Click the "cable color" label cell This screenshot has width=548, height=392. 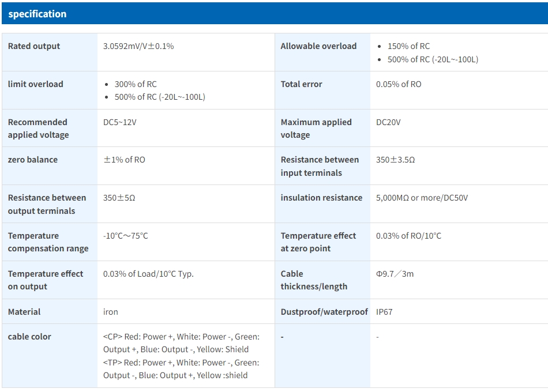29,337
